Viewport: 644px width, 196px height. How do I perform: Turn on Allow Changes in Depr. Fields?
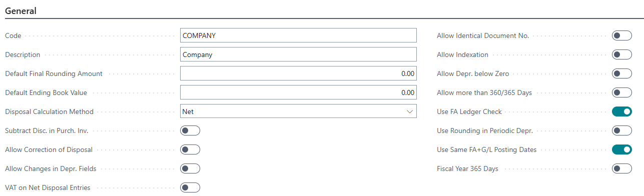[x=190, y=168]
